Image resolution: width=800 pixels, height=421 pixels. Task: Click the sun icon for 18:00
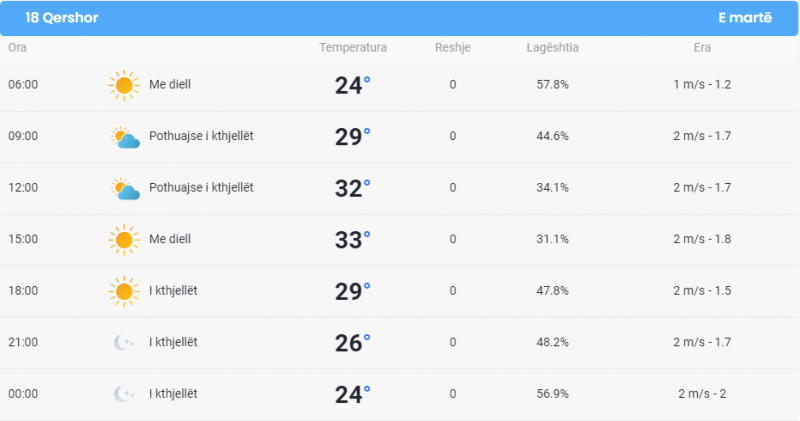tap(124, 291)
